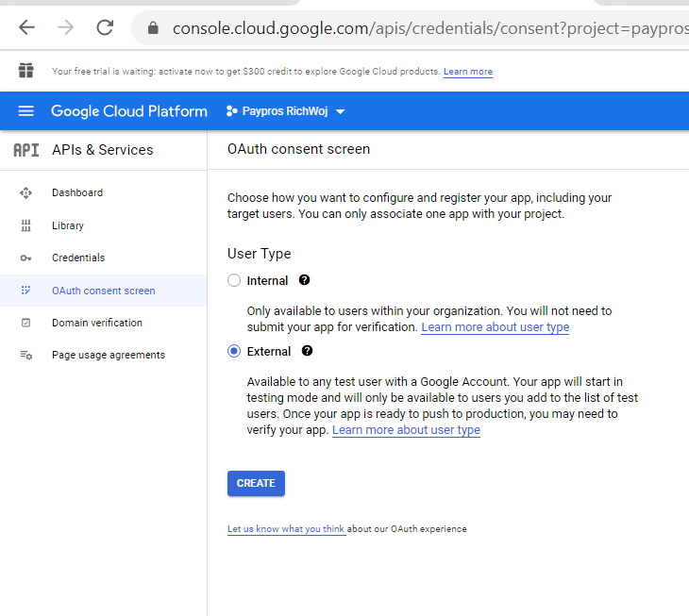Screen dimensions: 689x616
Task: Click the browser back arrow
Action: point(26,27)
